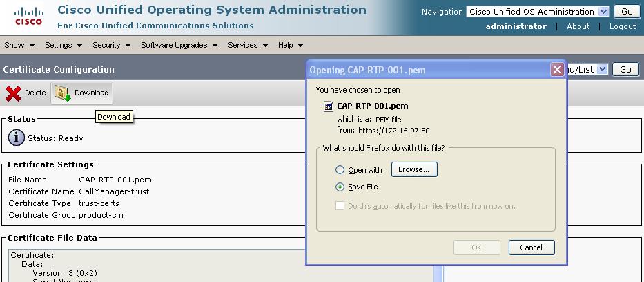Open the Show menu
The width and height of the screenshot is (644, 282).
[x=19, y=45]
